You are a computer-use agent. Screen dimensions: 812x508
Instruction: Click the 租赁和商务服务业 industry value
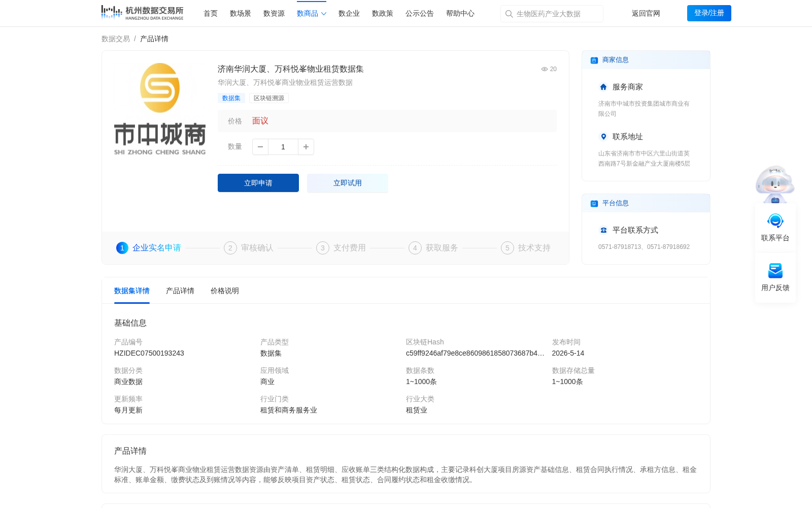coord(289,410)
